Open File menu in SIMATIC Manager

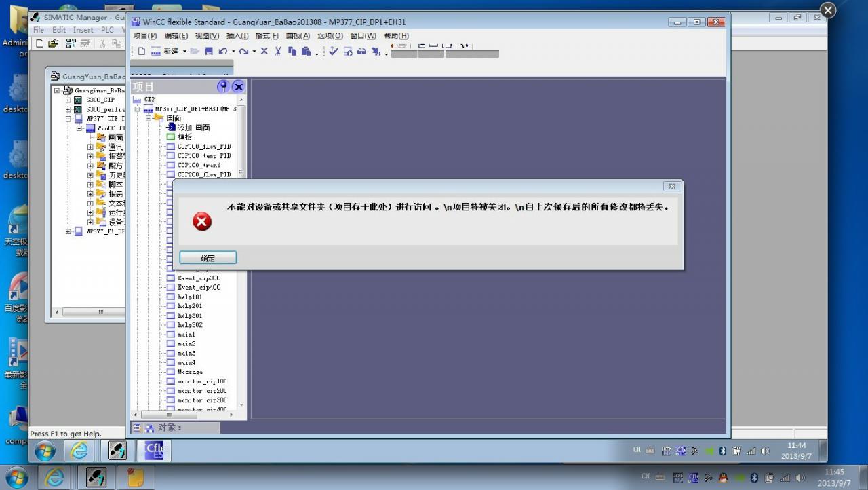pos(39,30)
